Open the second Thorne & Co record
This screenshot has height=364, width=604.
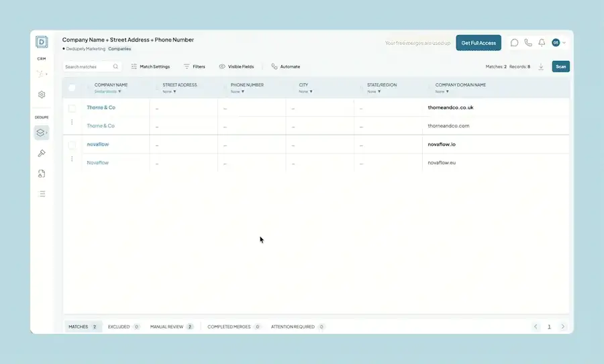pos(101,126)
